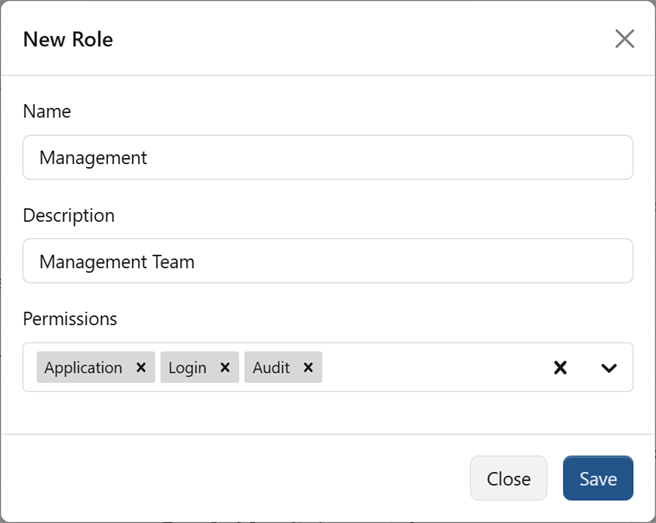Close the New Role dialog with the X icon
The width and height of the screenshot is (656, 523).
[624, 39]
